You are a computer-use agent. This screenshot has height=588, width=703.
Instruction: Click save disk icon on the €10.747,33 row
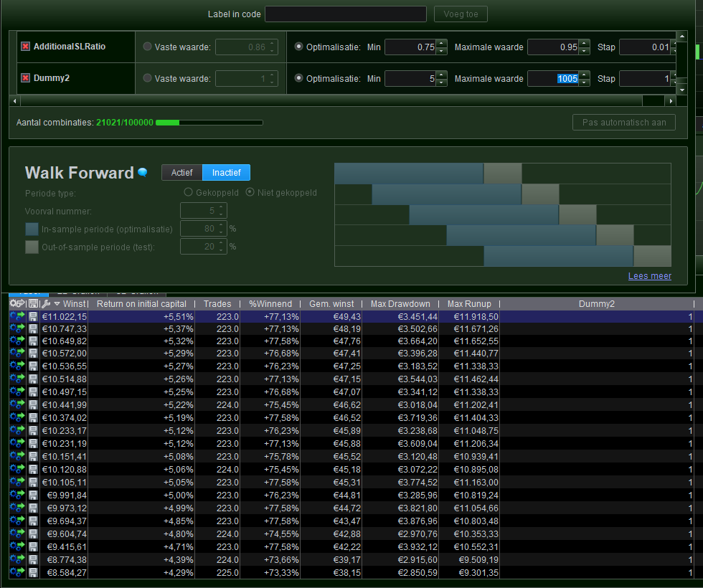click(34, 328)
